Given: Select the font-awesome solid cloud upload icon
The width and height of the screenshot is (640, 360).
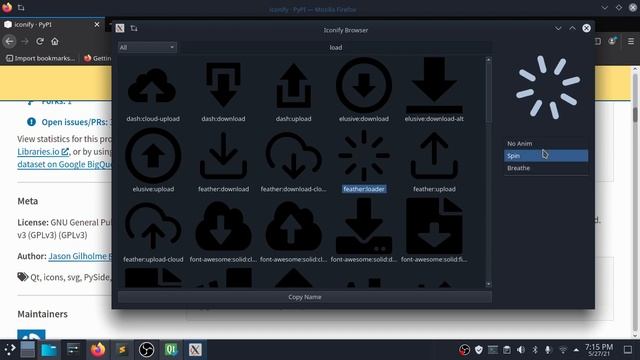Looking at the screenshot, I should (293, 227).
